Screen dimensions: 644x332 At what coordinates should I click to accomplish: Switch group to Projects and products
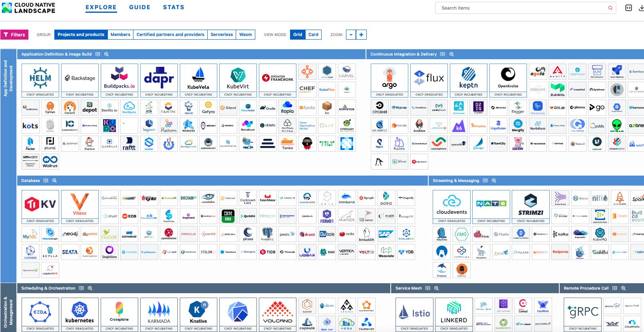pos(81,35)
